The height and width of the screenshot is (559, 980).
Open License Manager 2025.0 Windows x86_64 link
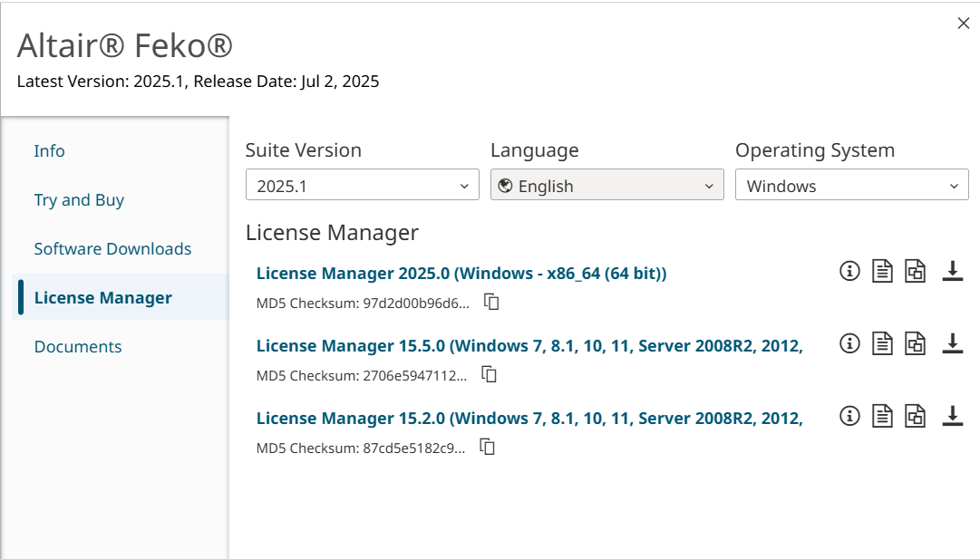[461, 274]
